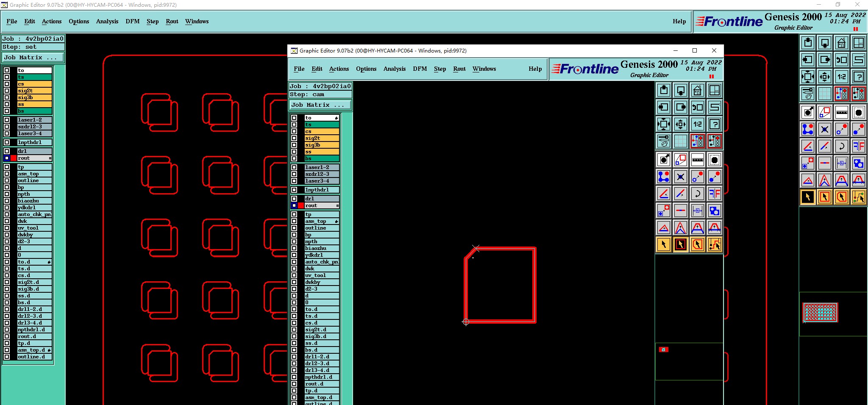
Task: Select layer row drl3-4.d in background window
Action: click(x=35, y=323)
